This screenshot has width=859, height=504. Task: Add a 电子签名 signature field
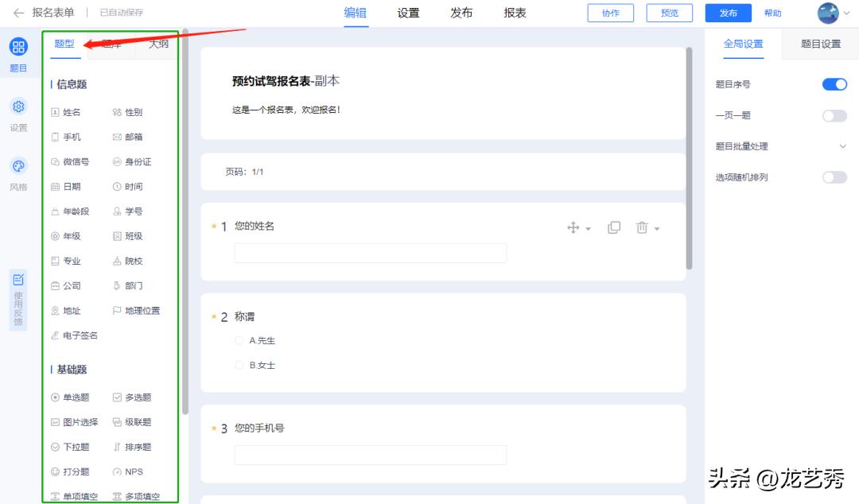pos(72,335)
